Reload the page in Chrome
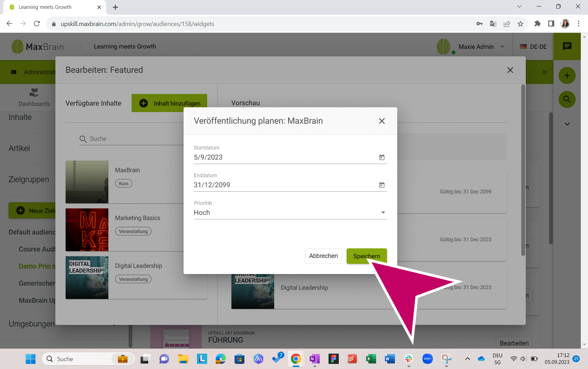Image resolution: width=588 pixels, height=369 pixels. point(37,24)
